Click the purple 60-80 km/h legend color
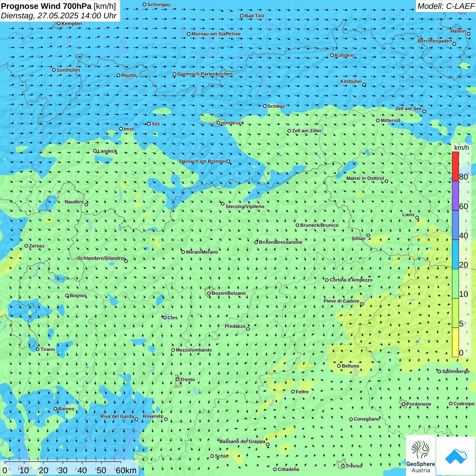Image resolution: width=476 pixels, height=476 pixels. pos(455,196)
